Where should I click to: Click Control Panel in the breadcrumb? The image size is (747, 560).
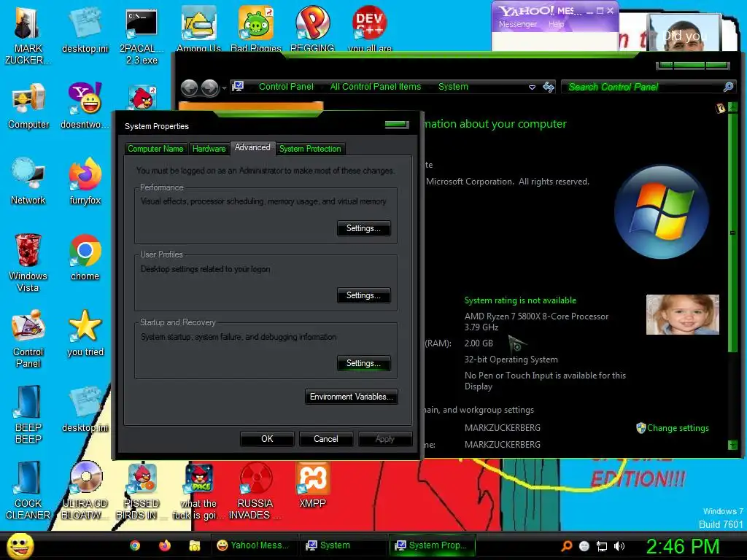(286, 87)
